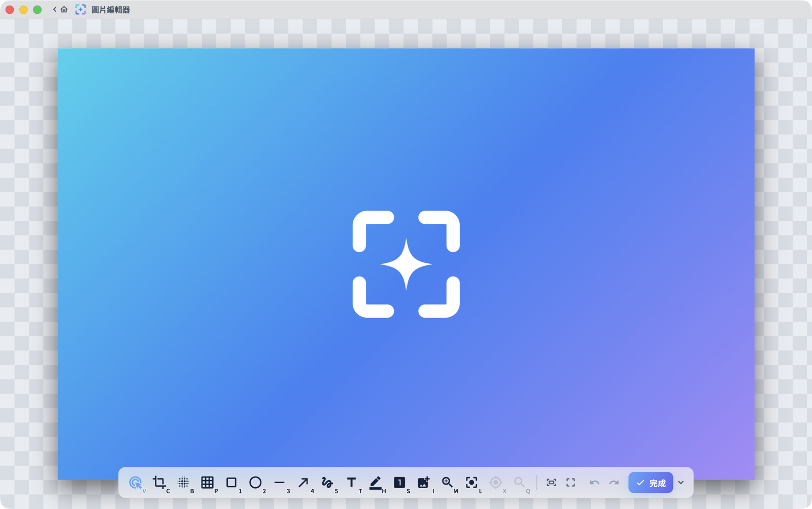Select the spotlight focus tool (L)
Image resolution: width=812 pixels, height=509 pixels.
tap(471, 483)
